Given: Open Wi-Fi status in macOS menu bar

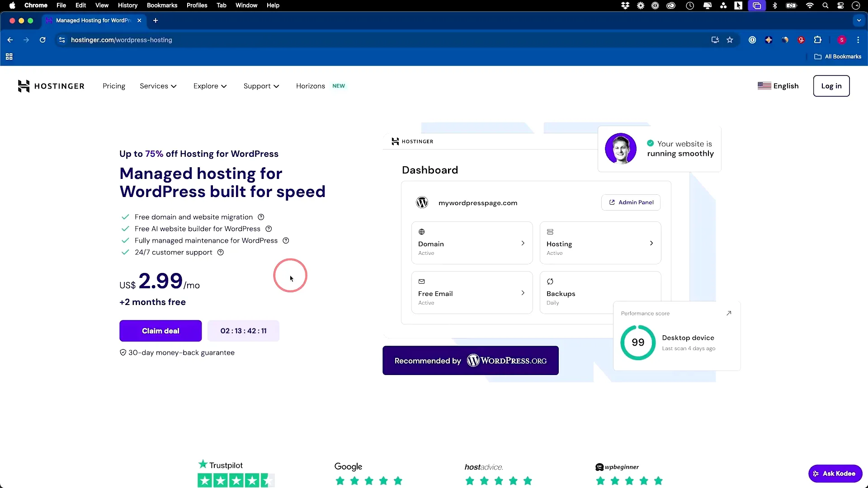Looking at the screenshot, I should point(810,5).
